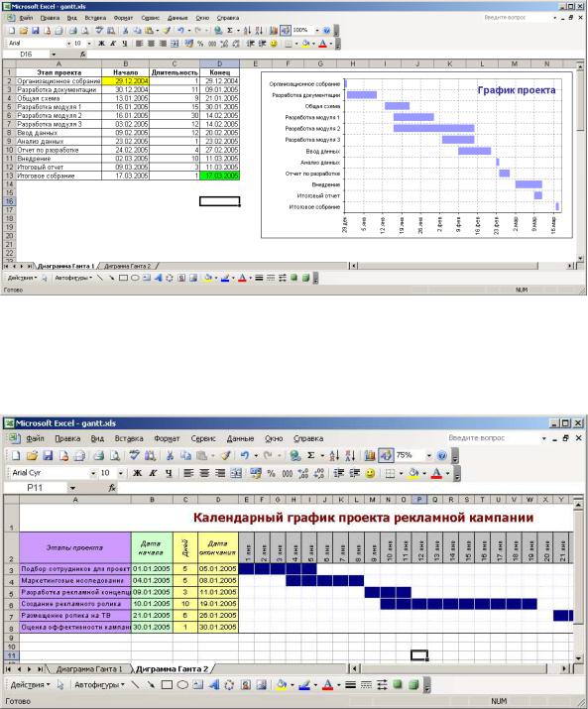Click Format Painter brush in bottom Excel window

click(226, 455)
